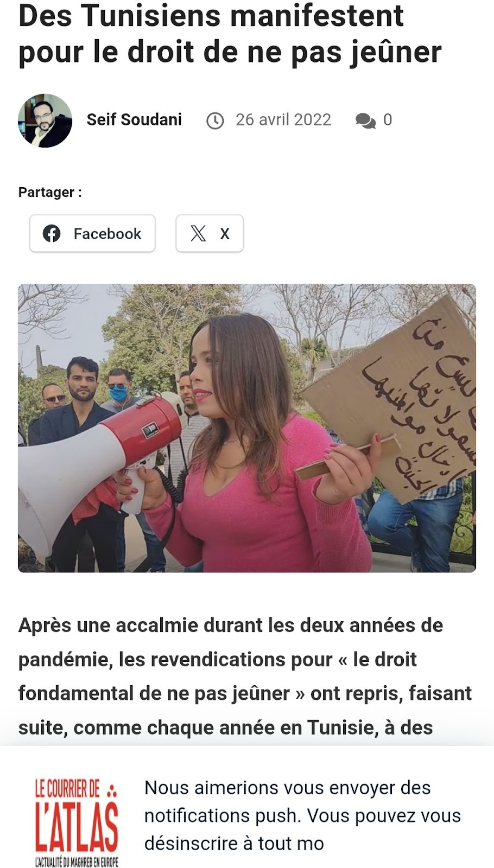Open the protest photo with megaphone
The height and width of the screenshot is (868, 494).
click(247, 428)
